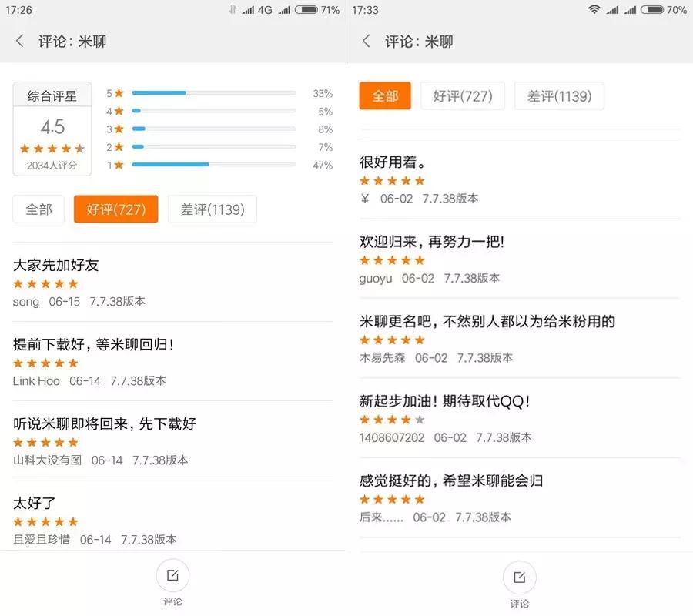
Task: Tap the 3-star rating bar
Action: pos(213,129)
